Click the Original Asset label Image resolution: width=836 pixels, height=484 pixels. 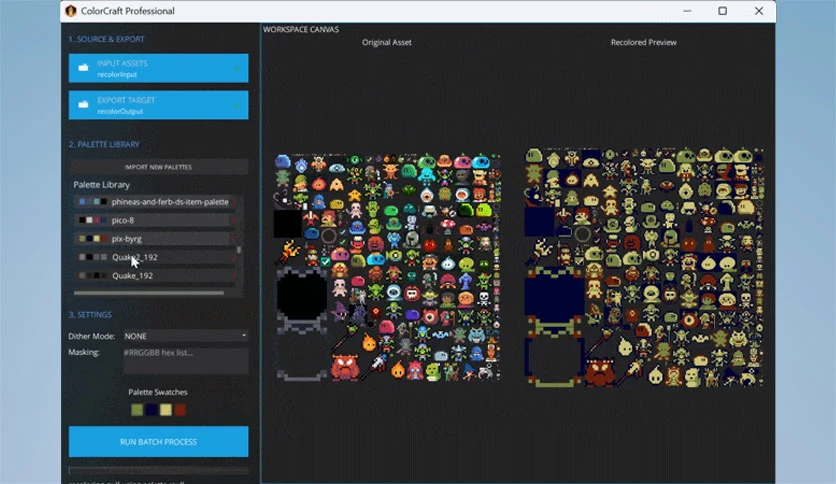coord(387,42)
